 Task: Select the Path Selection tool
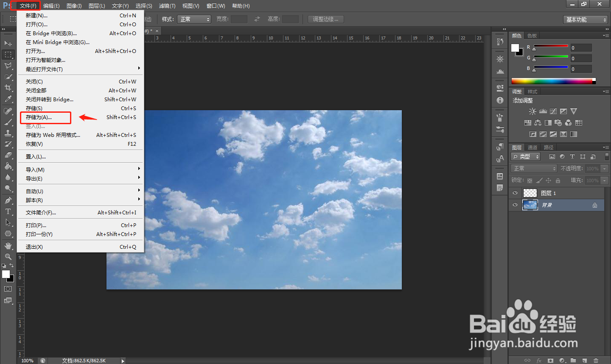[x=8, y=222]
